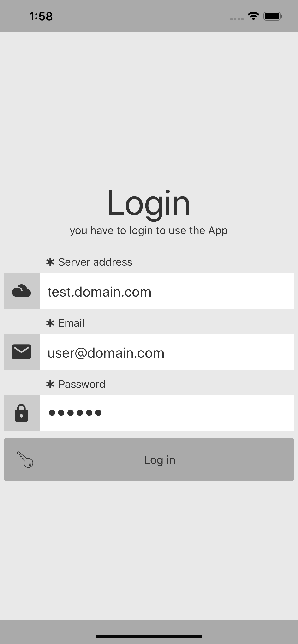
Task: Tap the envelope icon beside email field
Action: coord(22,352)
